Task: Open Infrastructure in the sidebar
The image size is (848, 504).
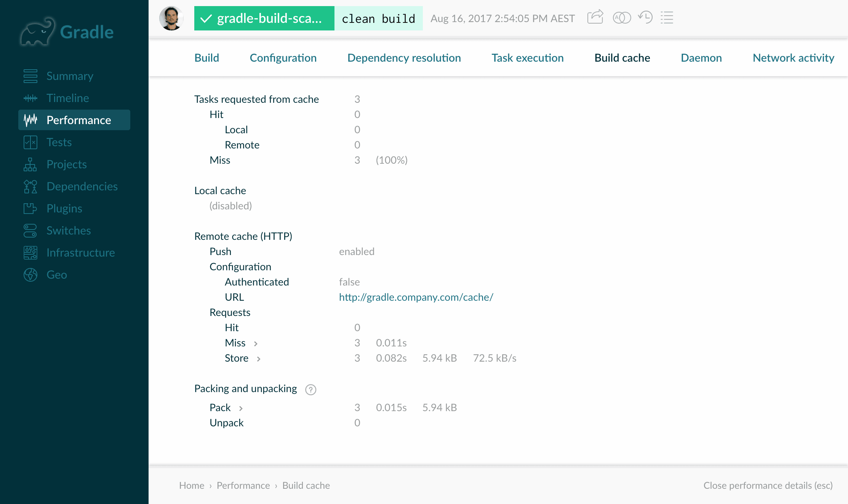Action: 81,253
